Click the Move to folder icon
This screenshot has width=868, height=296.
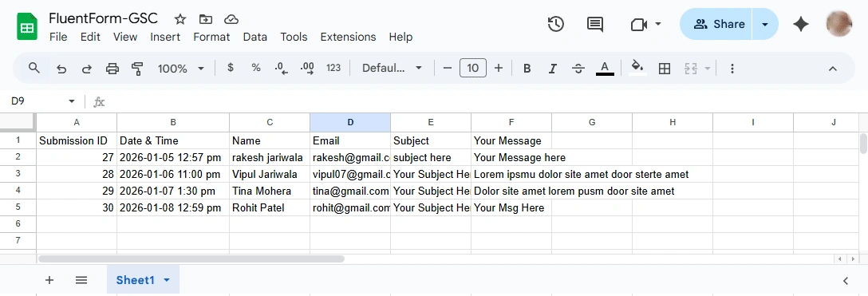tap(206, 19)
